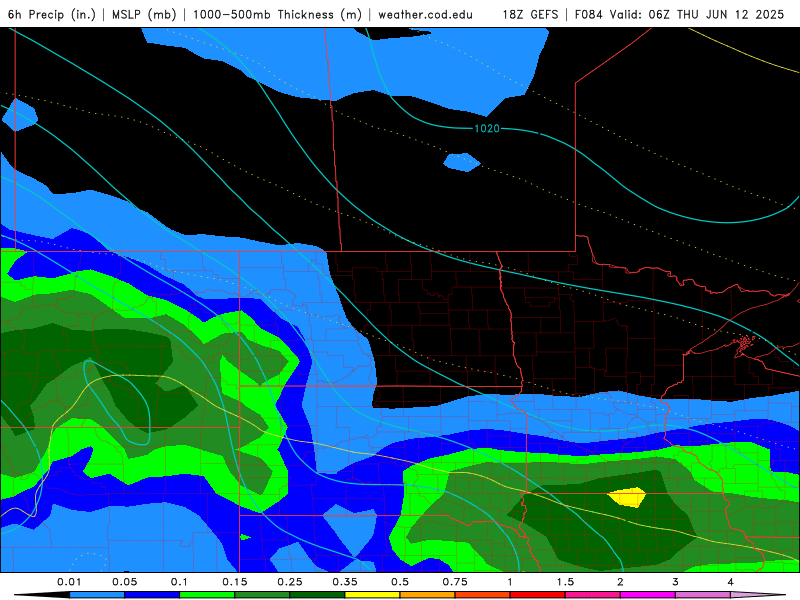
Task: Click the violet 3–4 legend swatch
Action: pos(703,595)
